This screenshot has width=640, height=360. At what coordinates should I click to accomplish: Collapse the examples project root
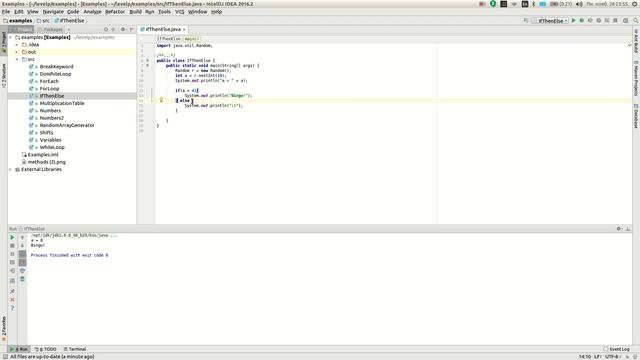tap(11, 37)
